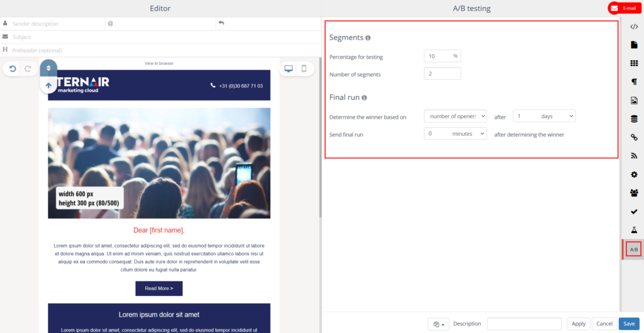This screenshot has height=333, width=644.
Task: Click the Apply button
Action: pos(579,324)
